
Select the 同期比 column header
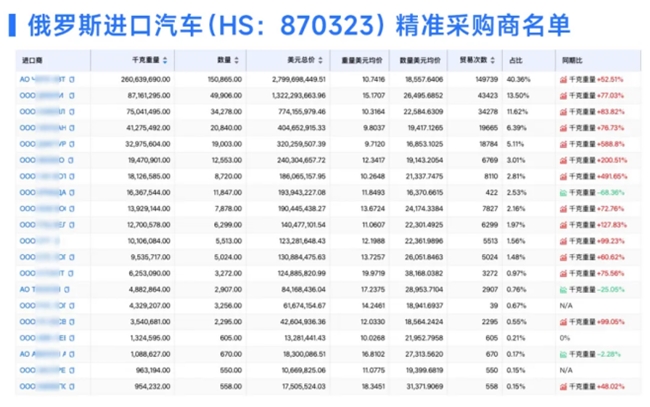[x=571, y=61]
